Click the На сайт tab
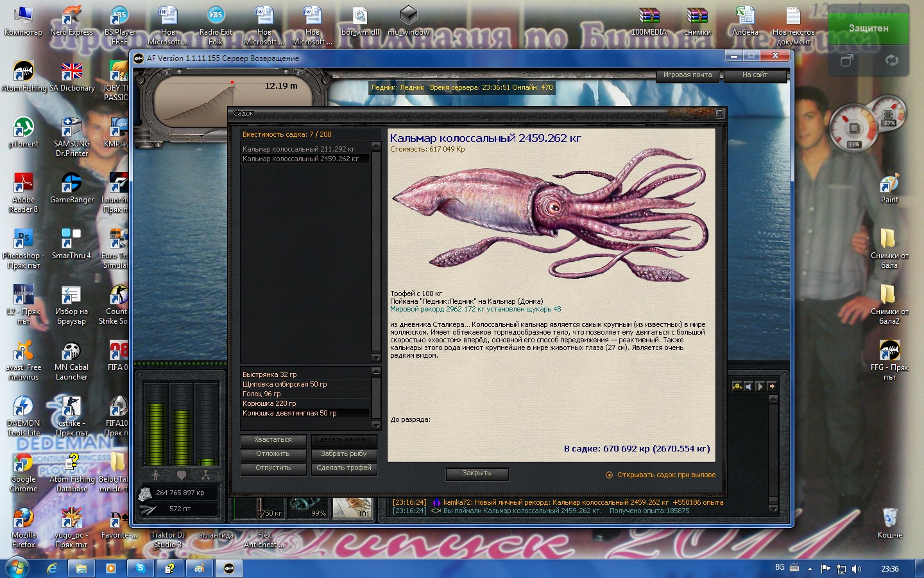 [755, 75]
